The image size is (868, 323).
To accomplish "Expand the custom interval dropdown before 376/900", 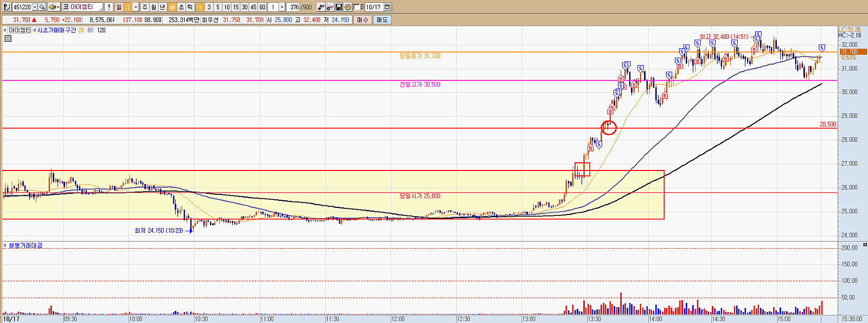I will pyautogui.click(x=282, y=7).
